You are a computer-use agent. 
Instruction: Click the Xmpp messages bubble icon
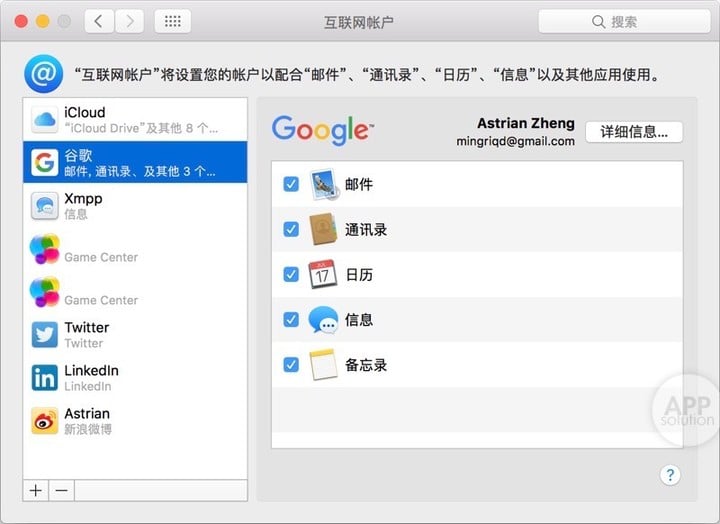(x=45, y=205)
